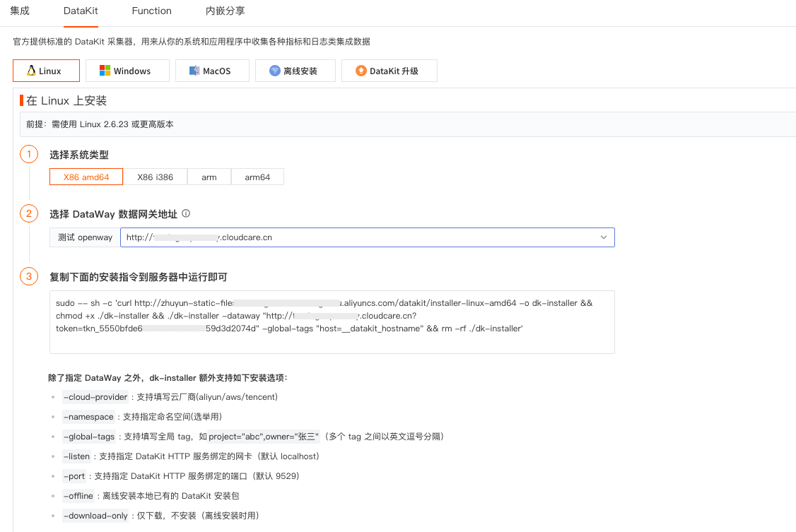Open the DataWay address dropdown arrow
This screenshot has height=532, width=796.
pos(604,237)
